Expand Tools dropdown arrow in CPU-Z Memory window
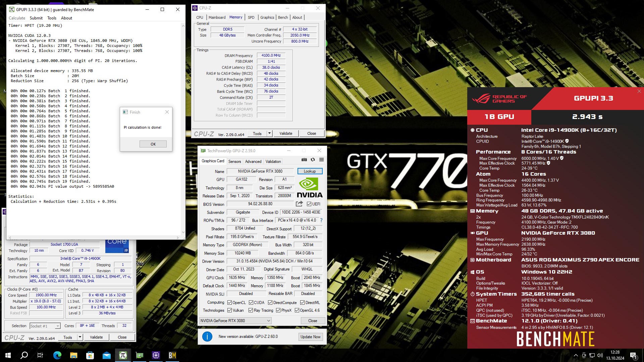Screen dimensions: 644x362 (x=269, y=133)
